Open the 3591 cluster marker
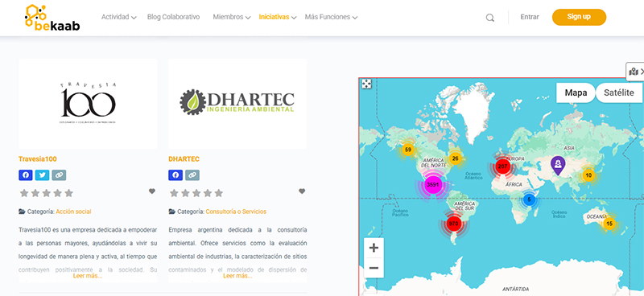The image size is (644, 296). (432, 185)
